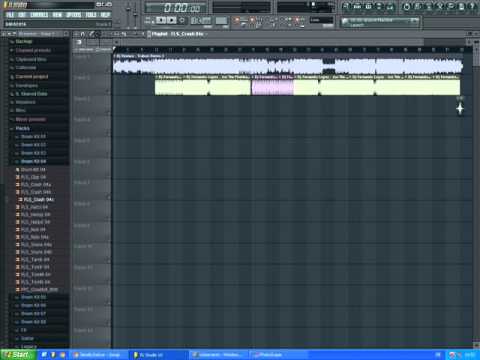Screen dimensions: 480x360
Task: Select the audio waveform clip on Track 1
Action: pyautogui.click(x=288, y=64)
